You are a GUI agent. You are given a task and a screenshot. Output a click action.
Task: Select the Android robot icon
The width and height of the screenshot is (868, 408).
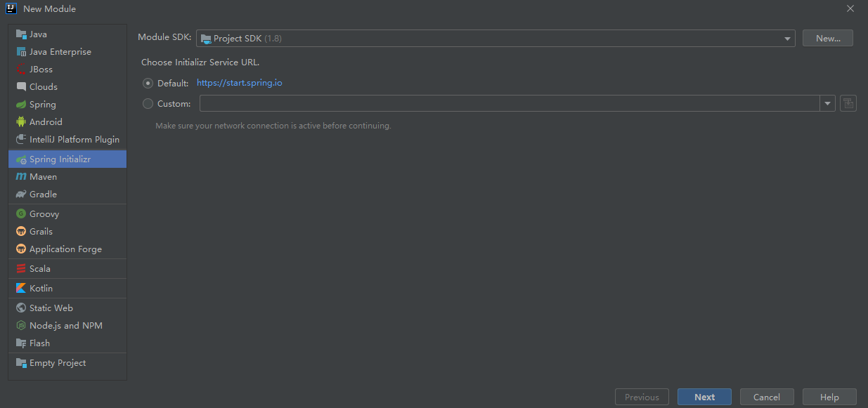[21, 121]
